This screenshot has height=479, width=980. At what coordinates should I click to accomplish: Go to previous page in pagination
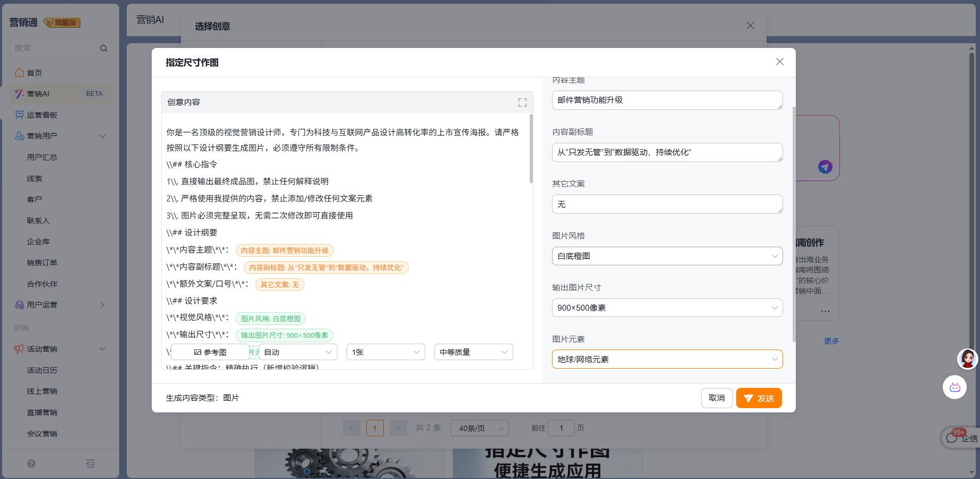point(351,428)
